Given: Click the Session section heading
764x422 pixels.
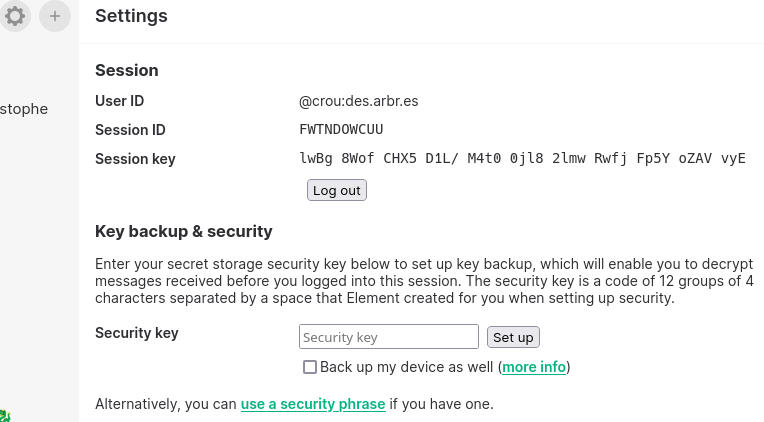Looking at the screenshot, I should (127, 70).
